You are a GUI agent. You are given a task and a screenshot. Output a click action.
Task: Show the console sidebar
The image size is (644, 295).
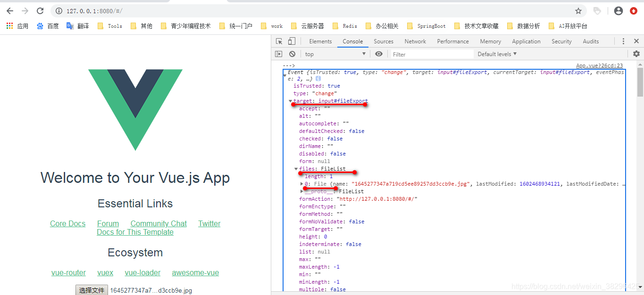tap(278, 54)
